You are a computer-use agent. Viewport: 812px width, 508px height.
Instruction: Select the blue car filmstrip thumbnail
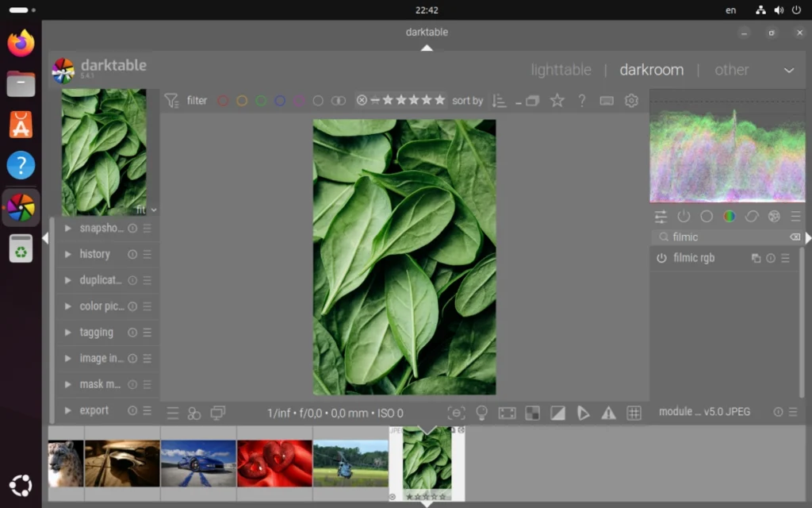pyautogui.click(x=198, y=464)
